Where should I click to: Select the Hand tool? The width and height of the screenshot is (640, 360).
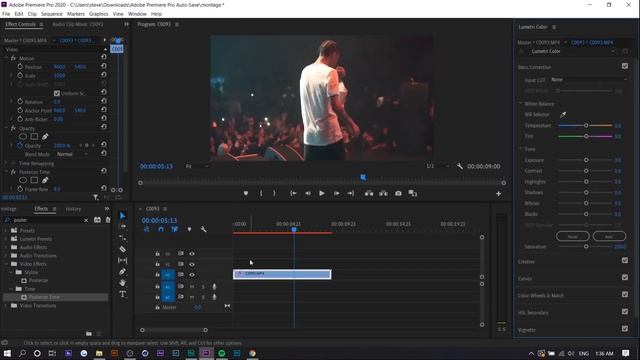[x=122, y=282]
